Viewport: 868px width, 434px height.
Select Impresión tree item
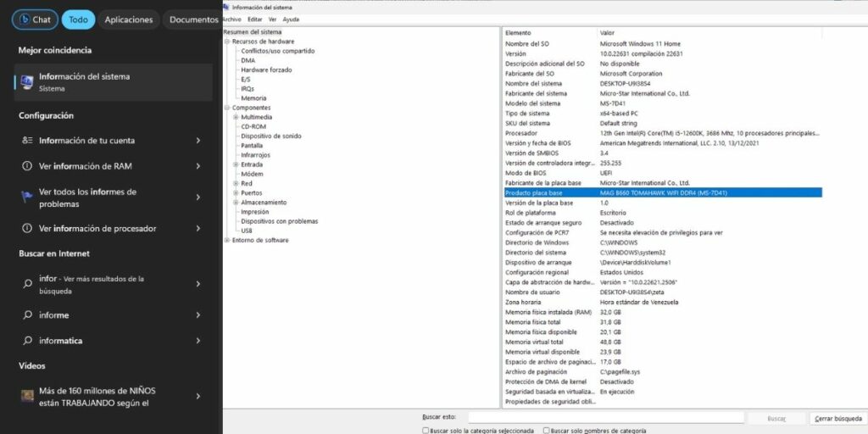pyautogui.click(x=254, y=212)
